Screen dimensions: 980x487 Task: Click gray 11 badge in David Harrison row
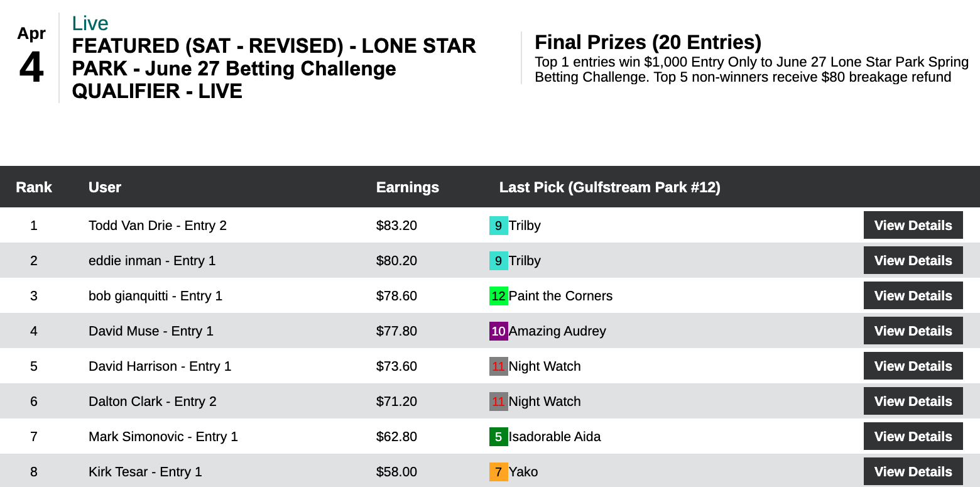498,366
